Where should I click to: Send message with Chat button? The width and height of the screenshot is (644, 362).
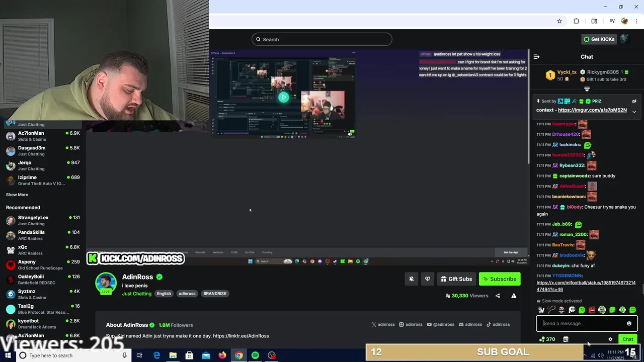[627, 339]
